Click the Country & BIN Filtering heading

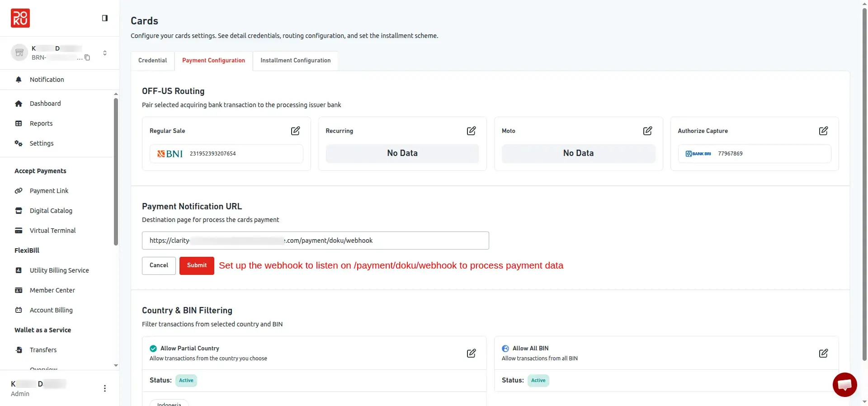pos(187,311)
